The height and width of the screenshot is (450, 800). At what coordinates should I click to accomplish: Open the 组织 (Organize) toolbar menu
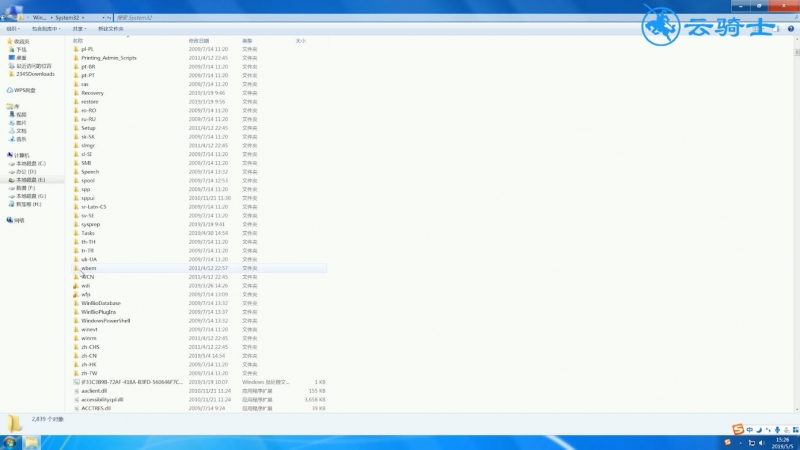(x=13, y=29)
